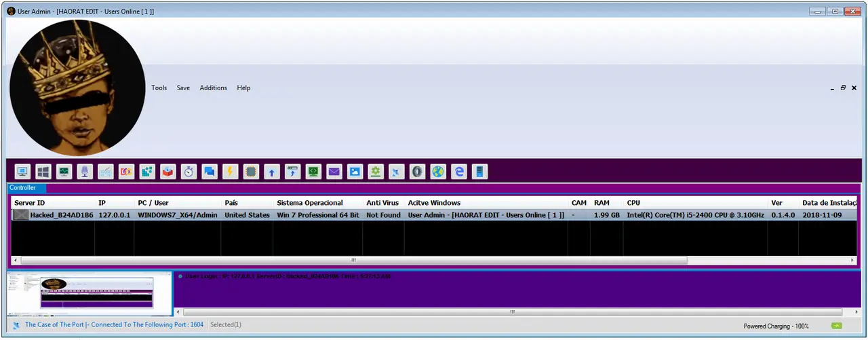Click the Windows logo toolbar icon
The image size is (868, 340).
point(43,172)
